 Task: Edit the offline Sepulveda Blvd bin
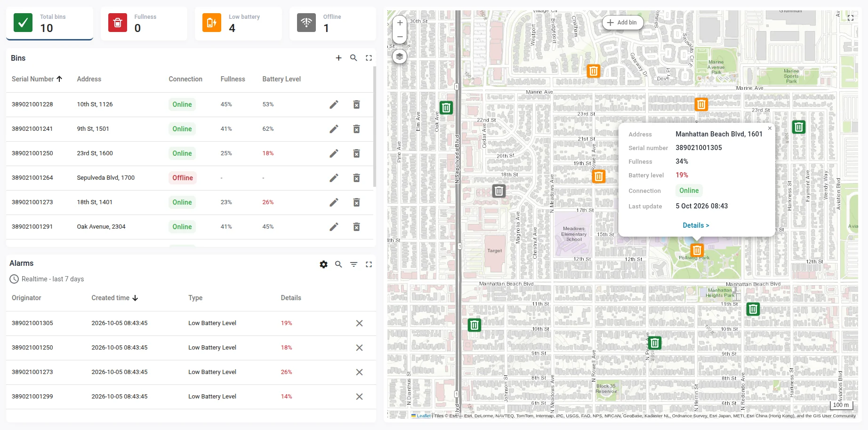pos(334,178)
